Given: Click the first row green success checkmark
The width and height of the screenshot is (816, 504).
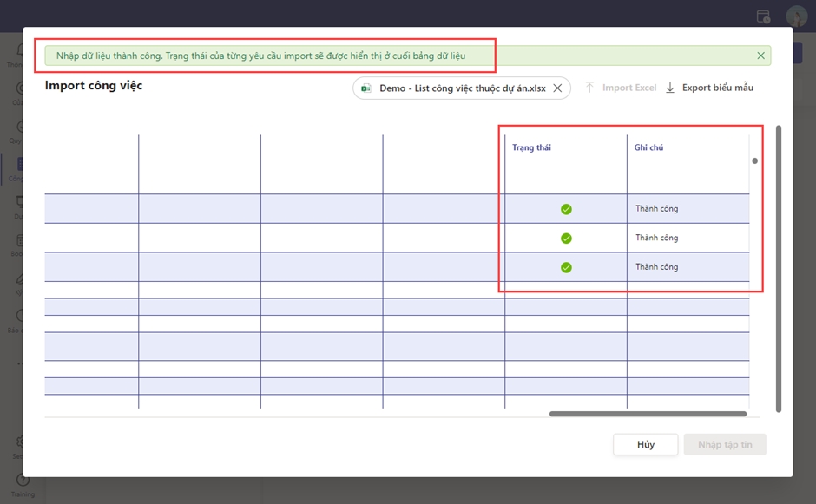Looking at the screenshot, I should 566,209.
